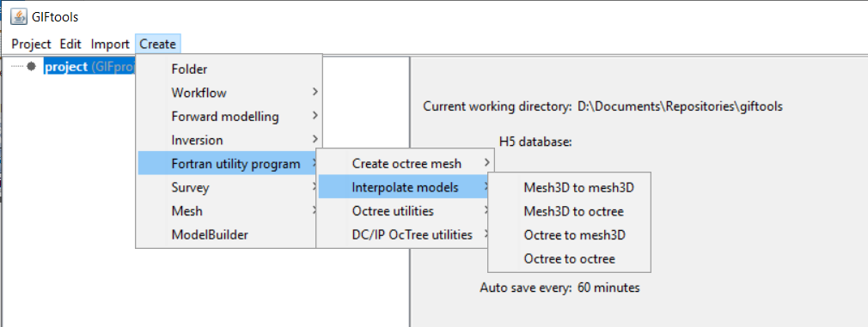
Task: Expand the Mesh submenu
Action: [227, 211]
